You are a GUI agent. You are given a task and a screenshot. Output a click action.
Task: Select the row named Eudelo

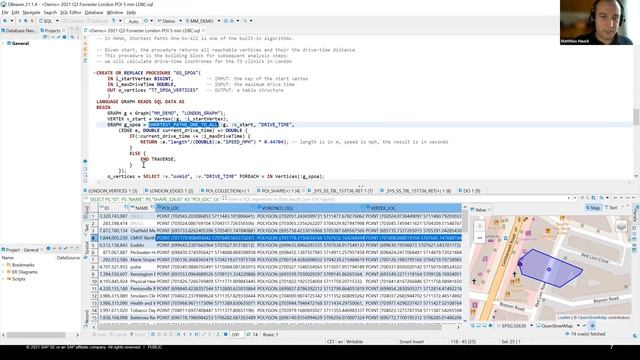coord(276,245)
